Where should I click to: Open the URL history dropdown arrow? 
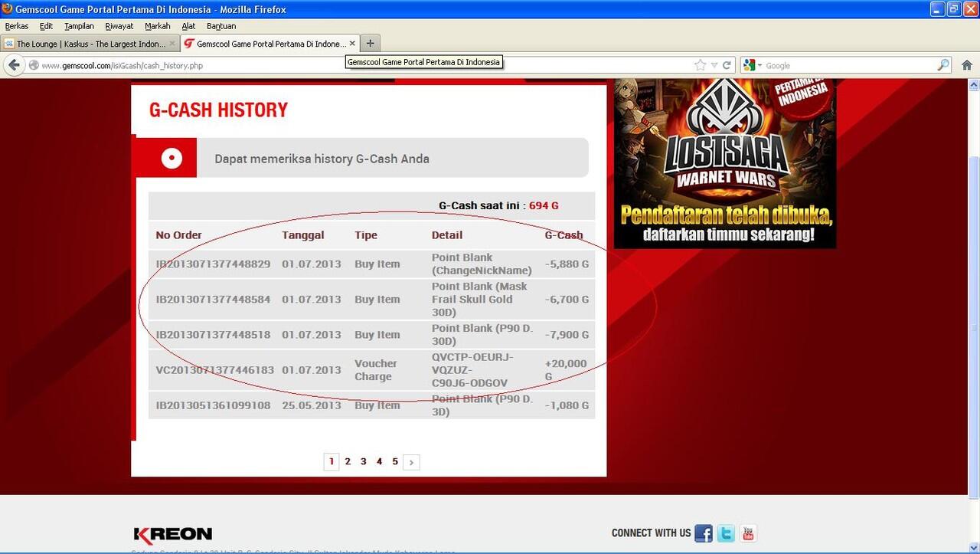714,65
